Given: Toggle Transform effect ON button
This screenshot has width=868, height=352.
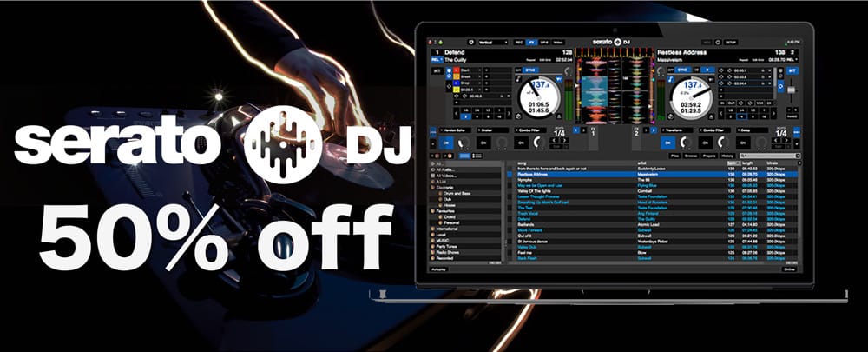Looking at the screenshot, I should 667,143.
